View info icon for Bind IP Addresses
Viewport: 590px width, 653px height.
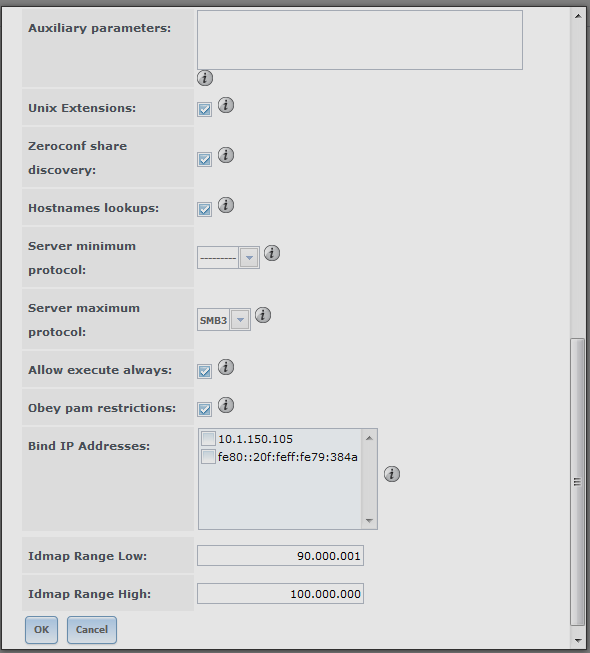pyautogui.click(x=392, y=474)
